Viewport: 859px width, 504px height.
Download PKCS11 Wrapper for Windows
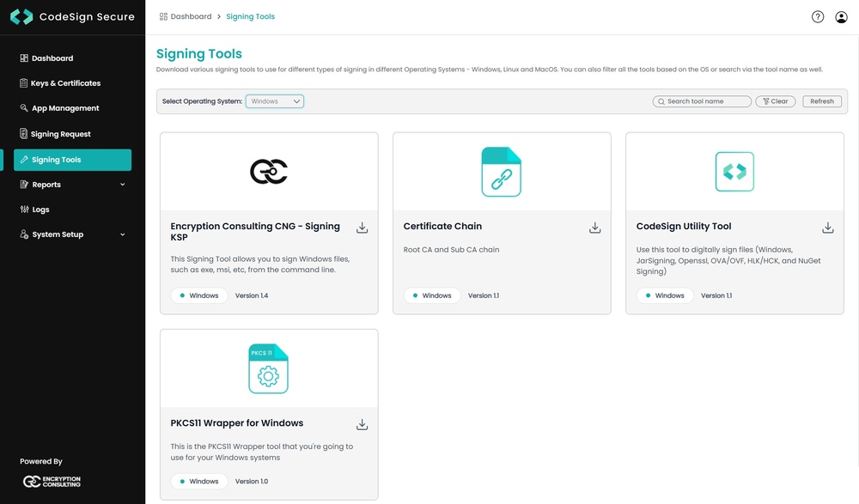[362, 424]
